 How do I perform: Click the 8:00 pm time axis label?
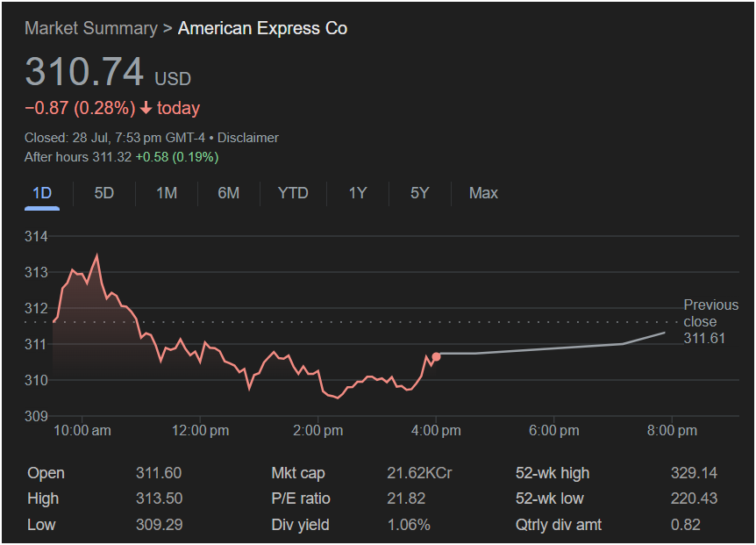672,431
